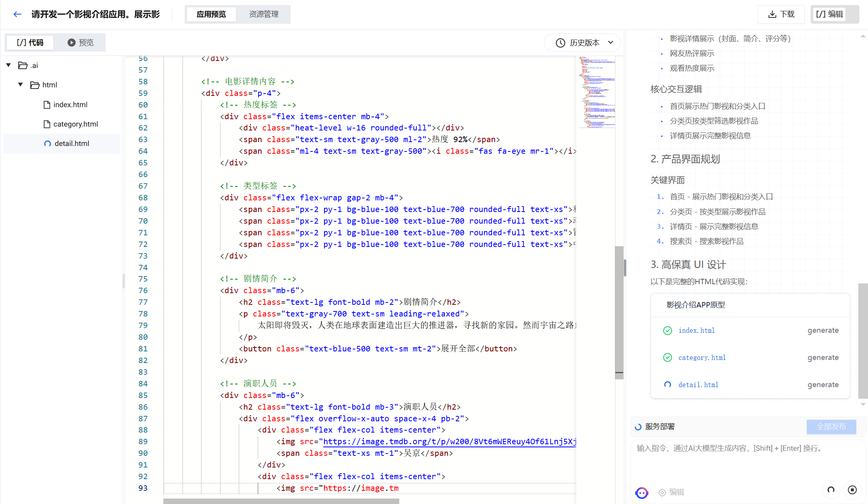This screenshot has width=868, height=504.
Task: Select the 代码 code view tab
Action: click(30, 42)
